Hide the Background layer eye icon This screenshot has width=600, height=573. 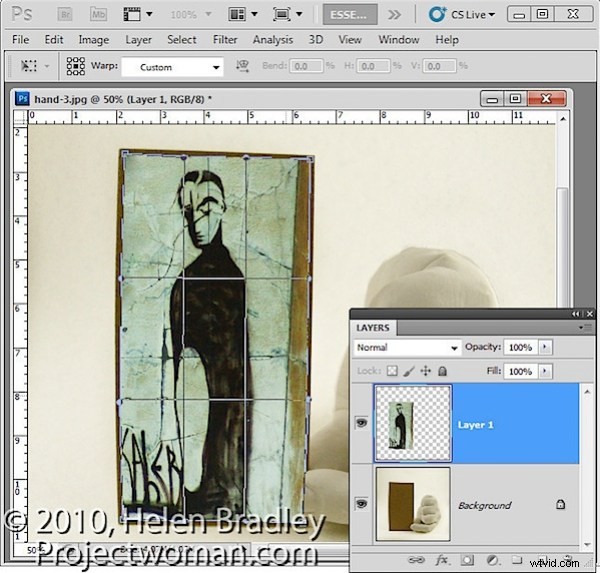361,504
